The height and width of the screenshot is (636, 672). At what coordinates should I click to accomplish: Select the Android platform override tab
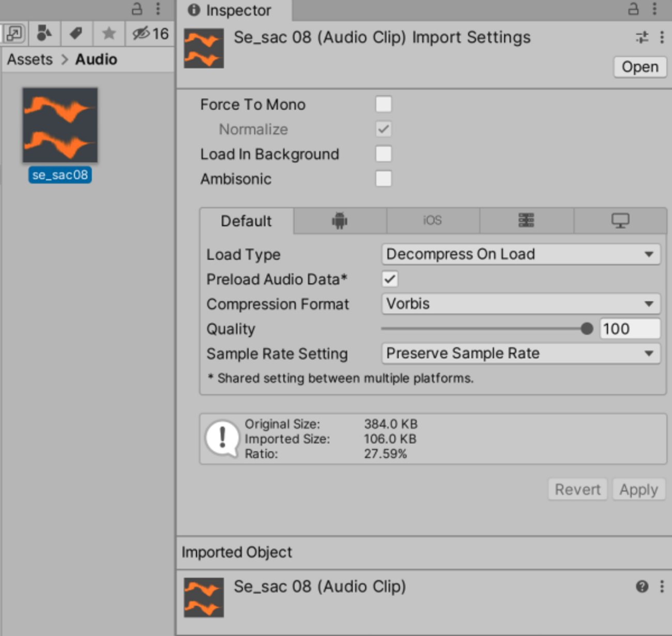coord(340,221)
